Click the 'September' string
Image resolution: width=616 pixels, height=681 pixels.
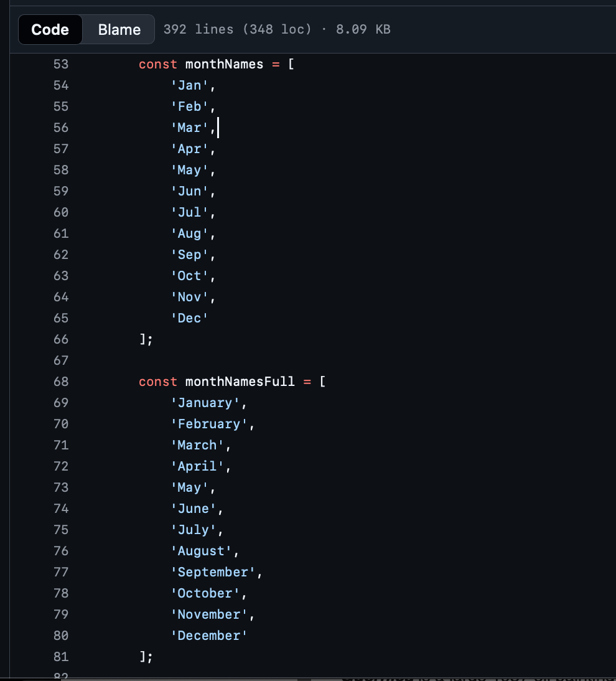[x=213, y=572]
